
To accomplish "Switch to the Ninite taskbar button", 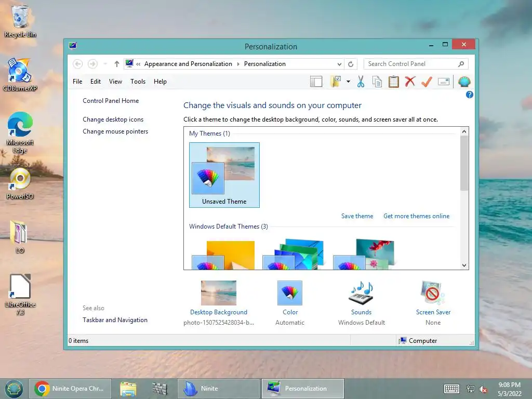I will point(219,389).
